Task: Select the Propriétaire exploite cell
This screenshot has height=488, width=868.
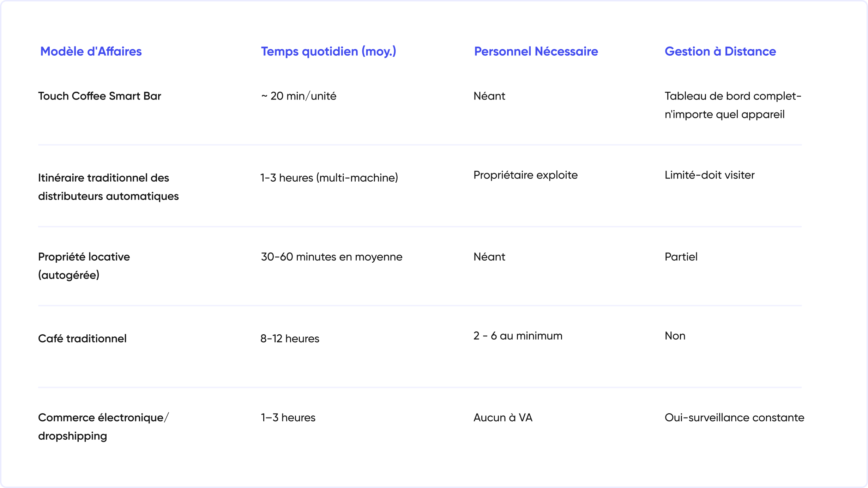Action: pos(525,175)
